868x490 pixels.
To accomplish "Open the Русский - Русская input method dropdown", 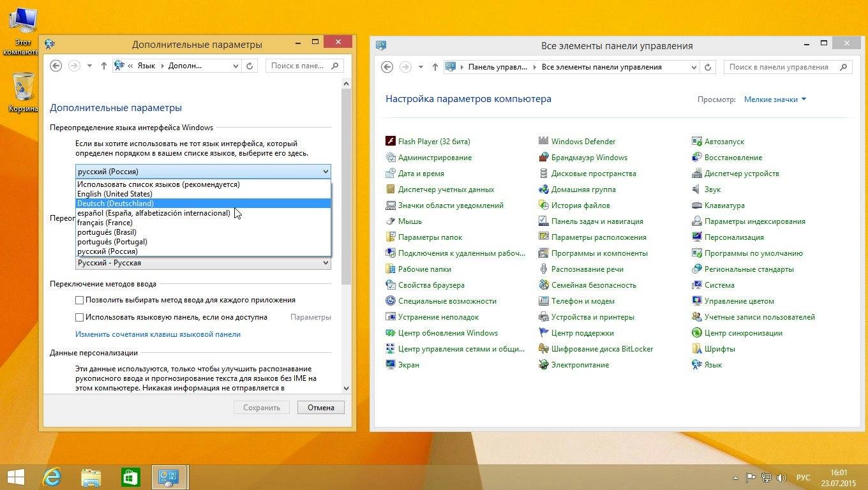I will click(203, 263).
